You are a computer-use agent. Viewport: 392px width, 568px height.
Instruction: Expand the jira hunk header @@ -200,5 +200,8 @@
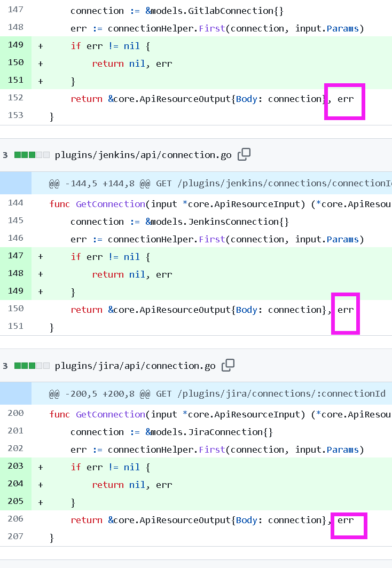[15, 394]
